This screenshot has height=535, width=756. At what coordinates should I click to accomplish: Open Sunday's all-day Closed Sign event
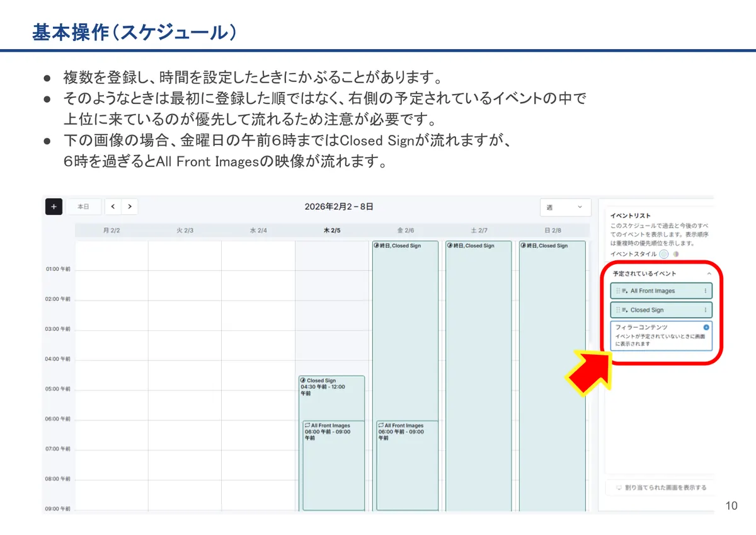coord(553,376)
